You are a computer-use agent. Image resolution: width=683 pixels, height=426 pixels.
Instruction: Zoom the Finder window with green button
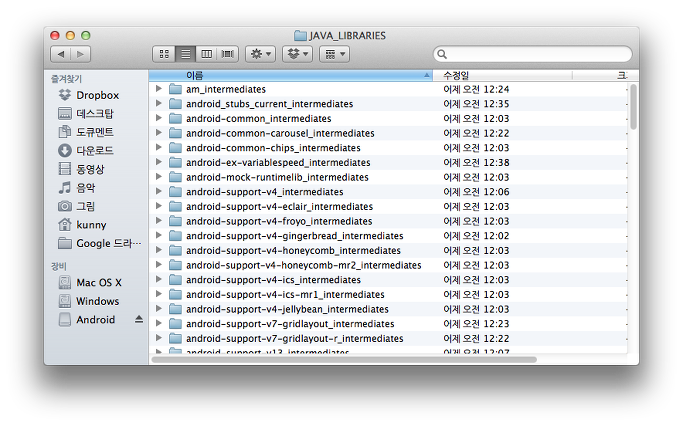86,35
